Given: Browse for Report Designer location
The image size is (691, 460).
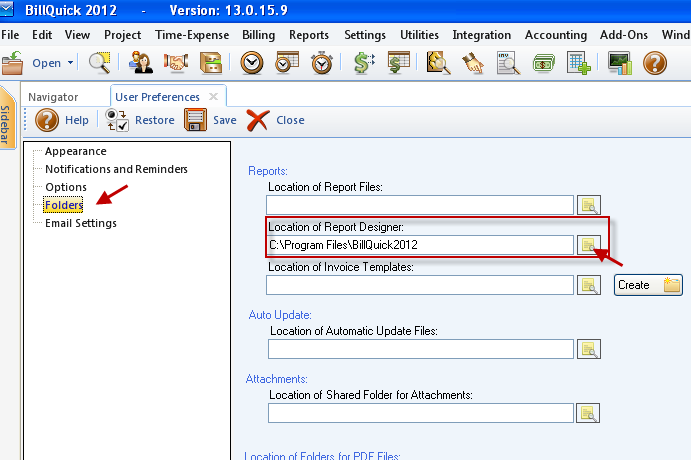Looking at the screenshot, I should [589, 245].
